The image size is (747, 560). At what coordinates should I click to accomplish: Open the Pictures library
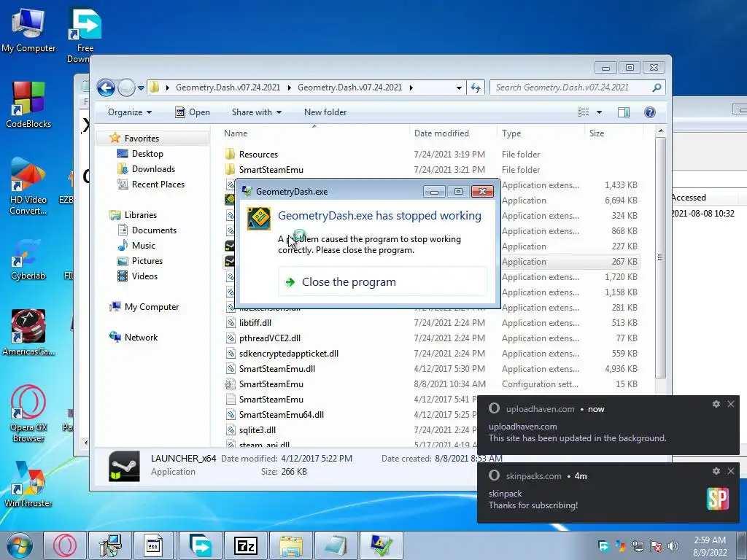click(x=147, y=261)
